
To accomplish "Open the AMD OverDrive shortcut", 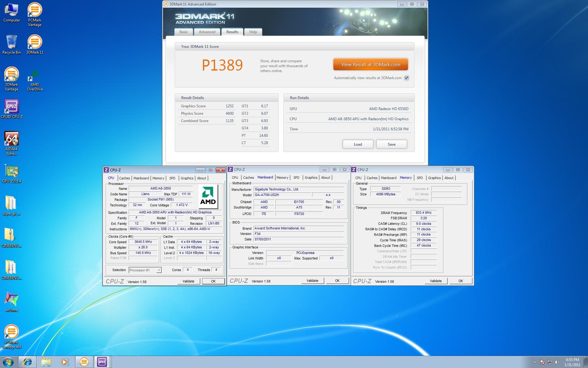I will 35,81.
